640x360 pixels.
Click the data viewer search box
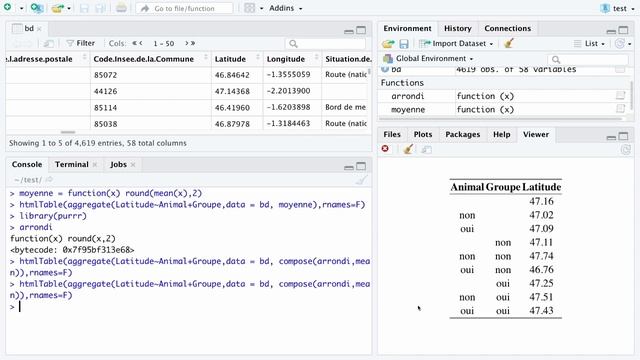pos(325,43)
